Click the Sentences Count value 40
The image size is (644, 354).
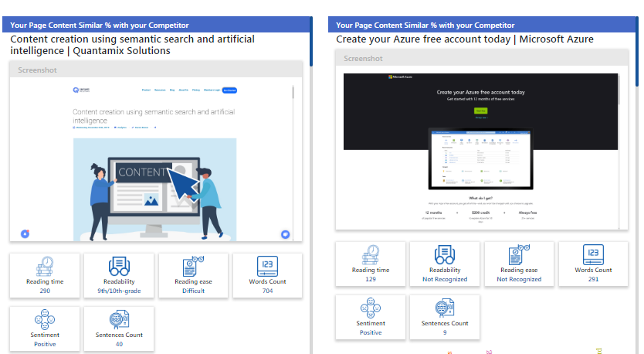(x=119, y=344)
